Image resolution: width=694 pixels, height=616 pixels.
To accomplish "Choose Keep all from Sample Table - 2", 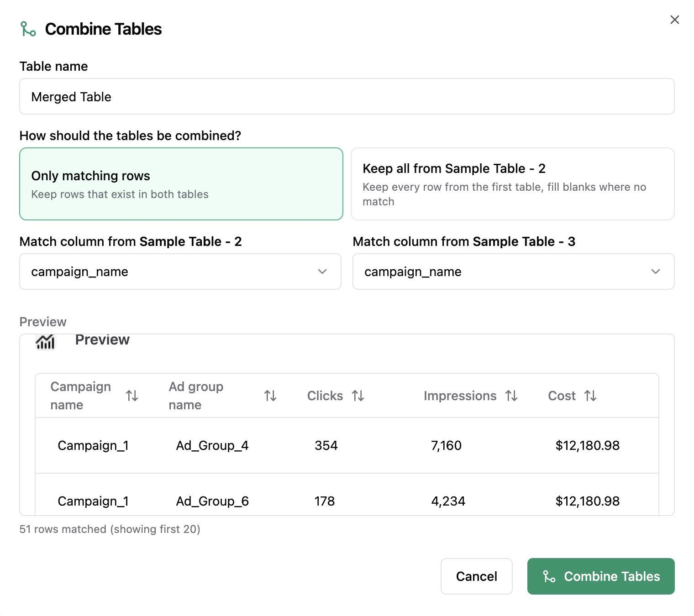I will point(512,184).
